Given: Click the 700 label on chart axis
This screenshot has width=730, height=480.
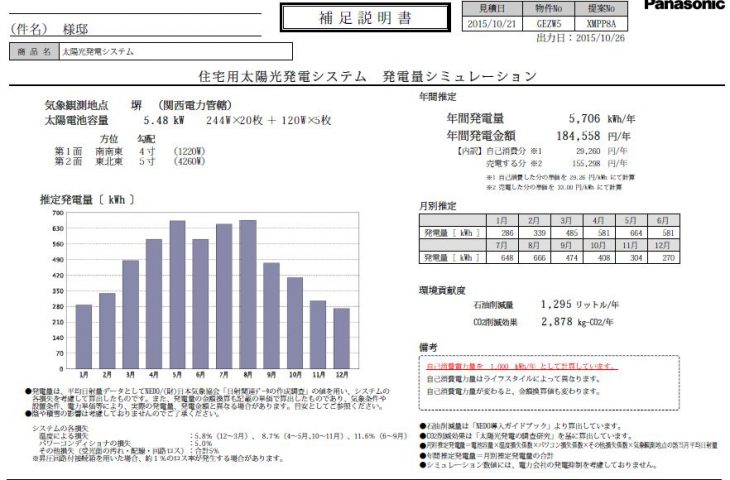Looking at the screenshot, I should tap(58, 213).
